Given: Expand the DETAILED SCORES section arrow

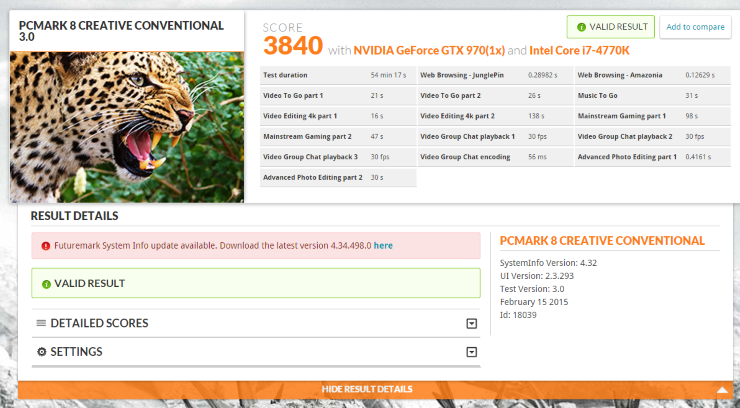Looking at the screenshot, I should [x=471, y=324].
